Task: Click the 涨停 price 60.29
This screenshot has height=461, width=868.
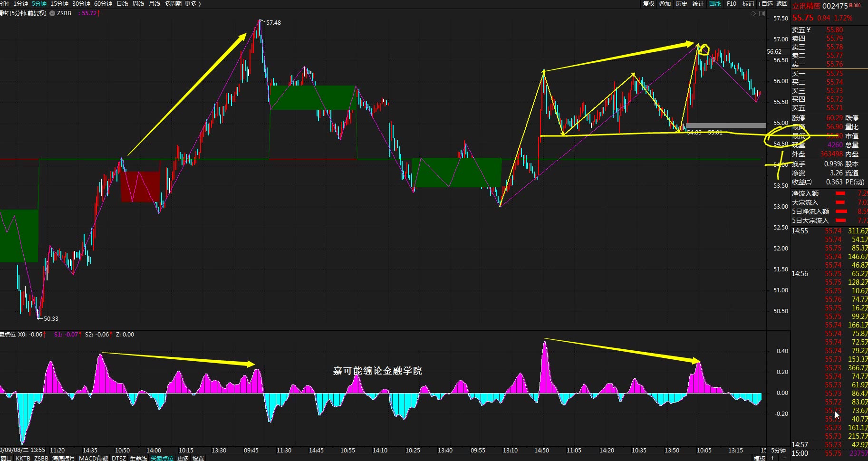Action: 835,118
